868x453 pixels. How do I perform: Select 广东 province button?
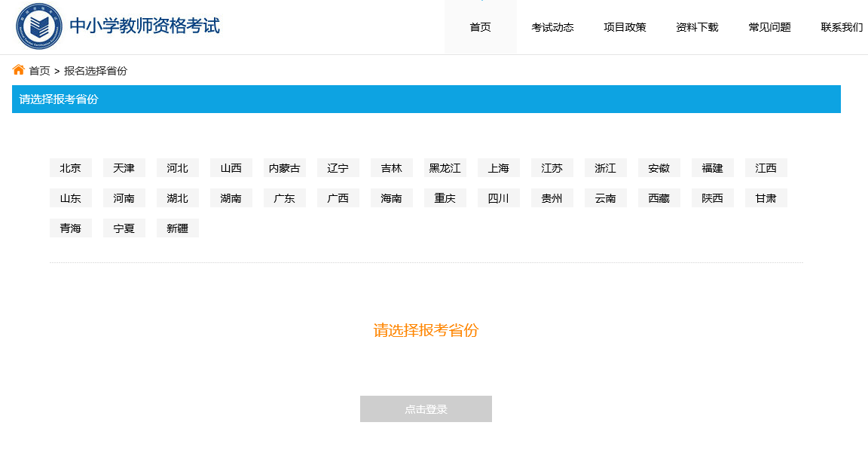(x=285, y=197)
